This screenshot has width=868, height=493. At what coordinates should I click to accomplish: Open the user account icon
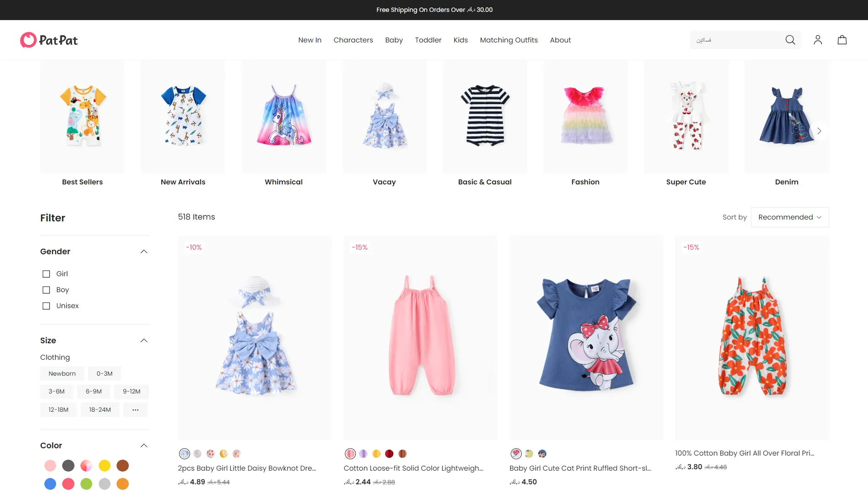(x=818, y=40)
